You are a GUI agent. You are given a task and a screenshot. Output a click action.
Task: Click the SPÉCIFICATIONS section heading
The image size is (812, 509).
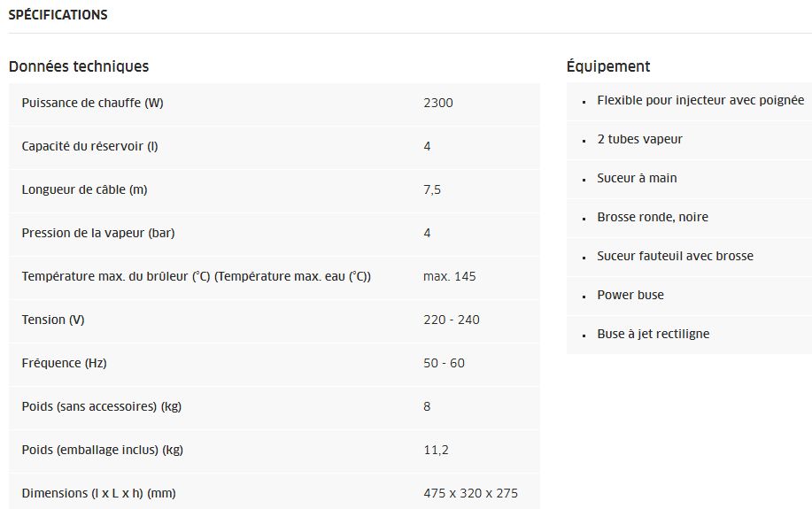click(58, 15)
